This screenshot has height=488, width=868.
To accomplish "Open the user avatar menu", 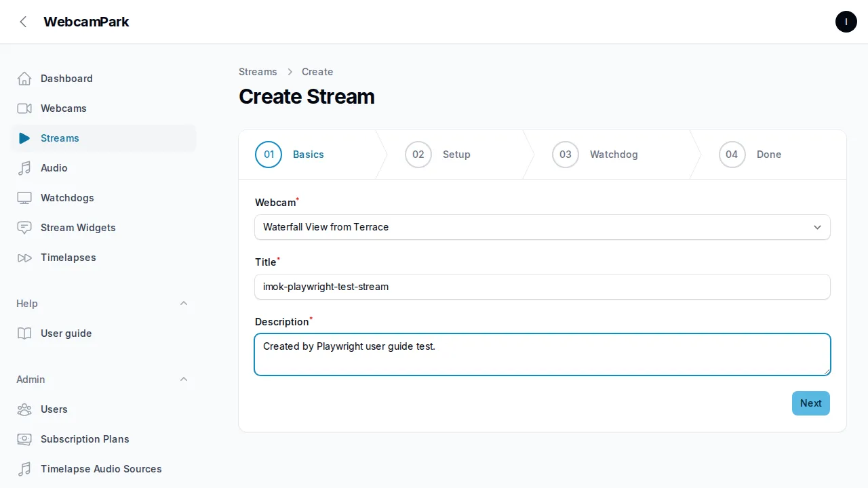I will (846, 22).
